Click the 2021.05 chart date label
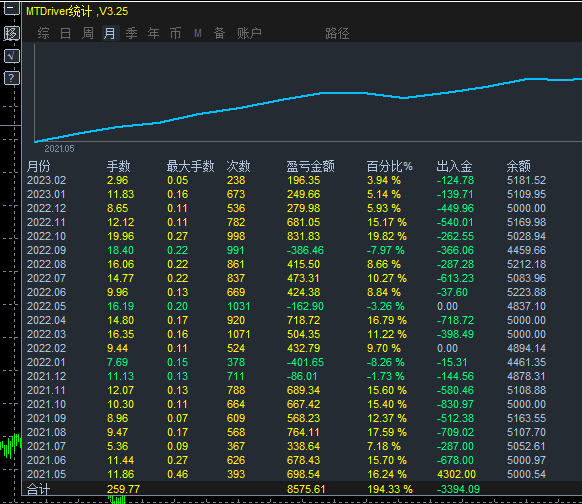 [59, 149]
